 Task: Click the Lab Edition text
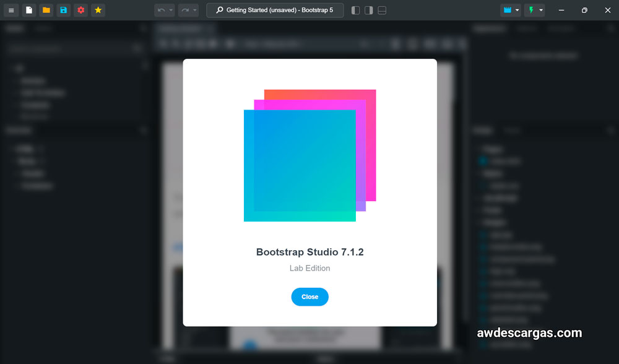[310, 268]
